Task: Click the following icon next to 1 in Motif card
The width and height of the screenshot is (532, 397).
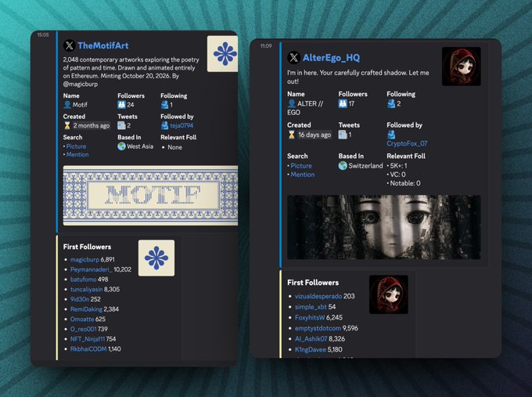Action: click(164, 105)
